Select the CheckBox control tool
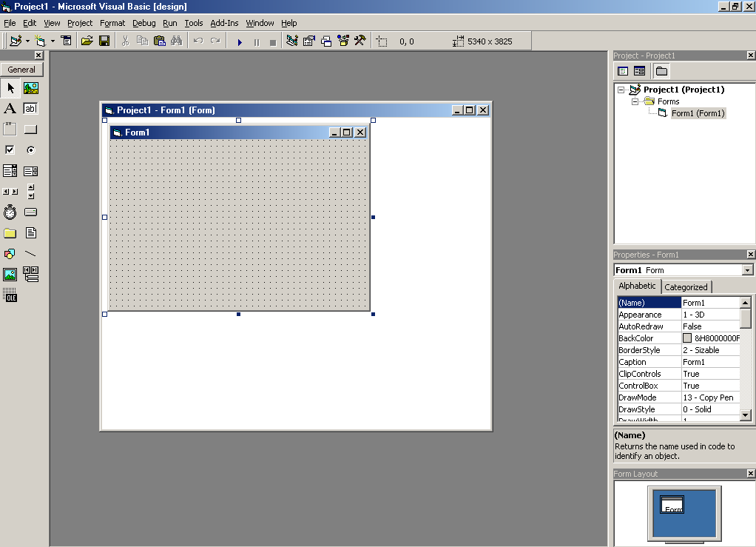756x547 pixels. [x=10, y=150]
